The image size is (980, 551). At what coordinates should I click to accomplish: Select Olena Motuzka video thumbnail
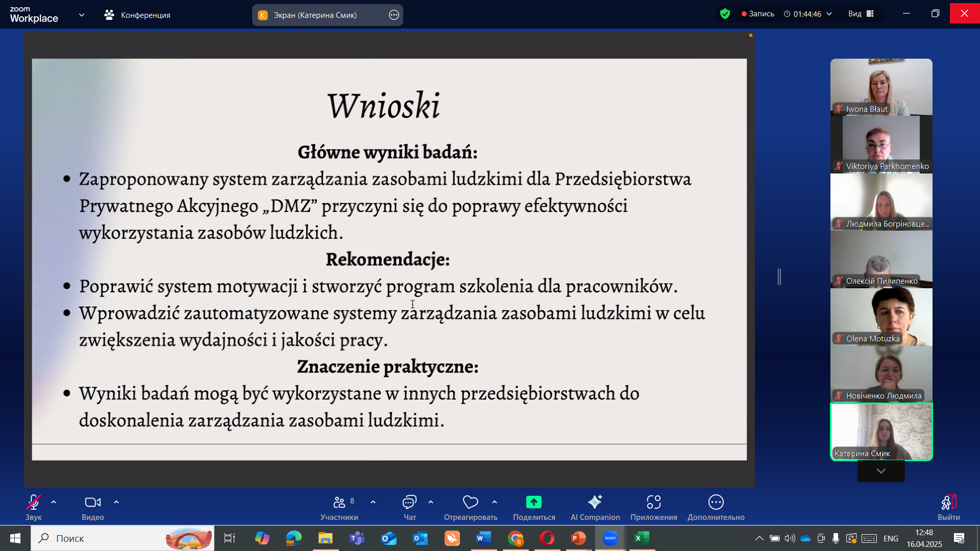pos(881,317)
